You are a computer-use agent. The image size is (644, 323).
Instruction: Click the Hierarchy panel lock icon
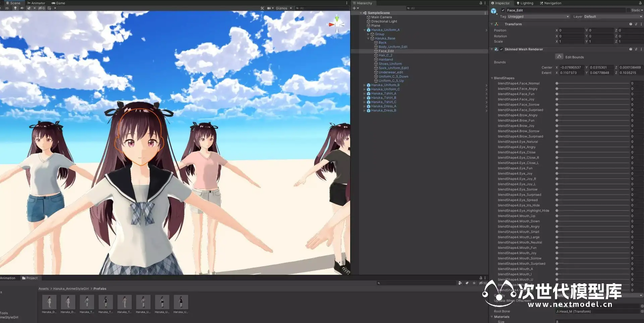pos(480,3)
